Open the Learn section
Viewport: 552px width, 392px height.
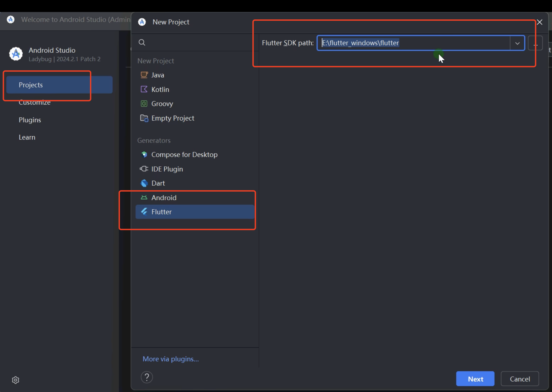pos(27,137)
